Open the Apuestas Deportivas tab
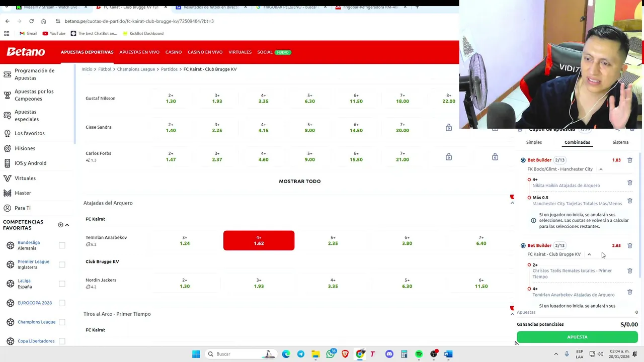This screenshot has height=362, width=644. (x=87, y=52)
